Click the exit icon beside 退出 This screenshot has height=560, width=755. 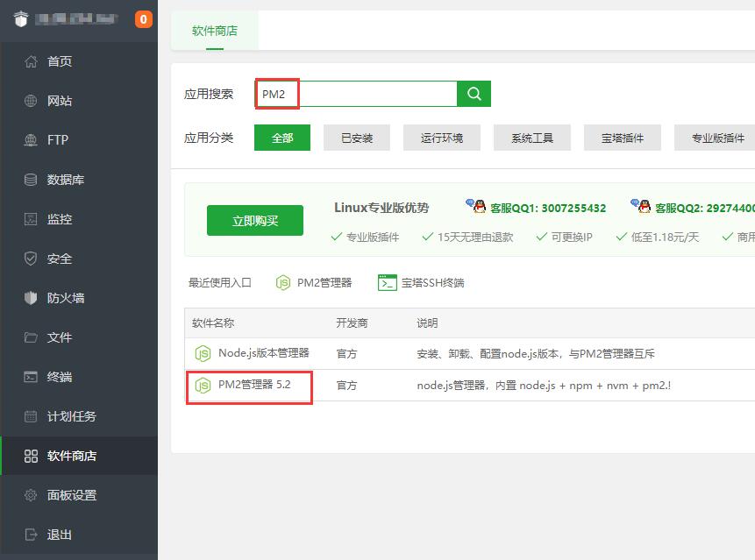[31, 535]
